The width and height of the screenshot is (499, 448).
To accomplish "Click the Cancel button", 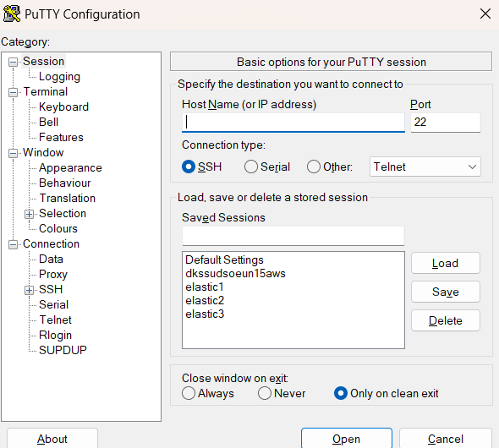I will click(x=446, y=439).
